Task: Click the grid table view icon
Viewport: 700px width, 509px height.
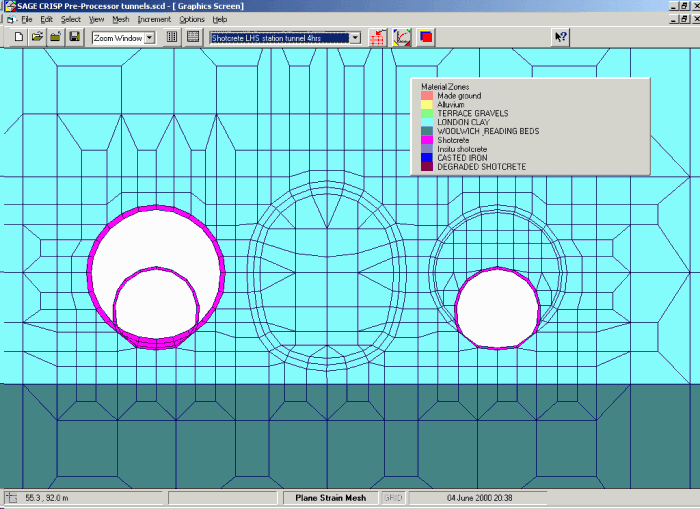Action: 193,37
